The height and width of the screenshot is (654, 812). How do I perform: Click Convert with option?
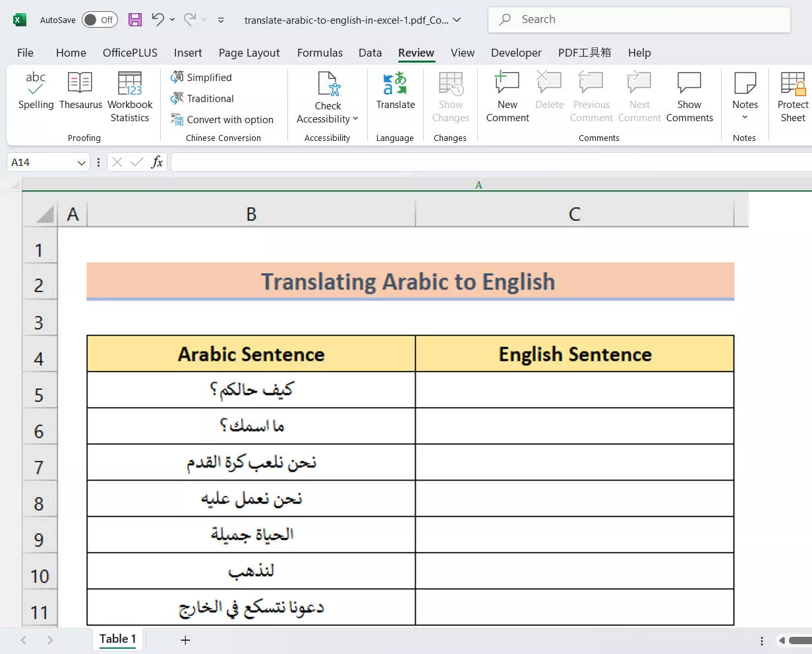[x=224, y=120]
